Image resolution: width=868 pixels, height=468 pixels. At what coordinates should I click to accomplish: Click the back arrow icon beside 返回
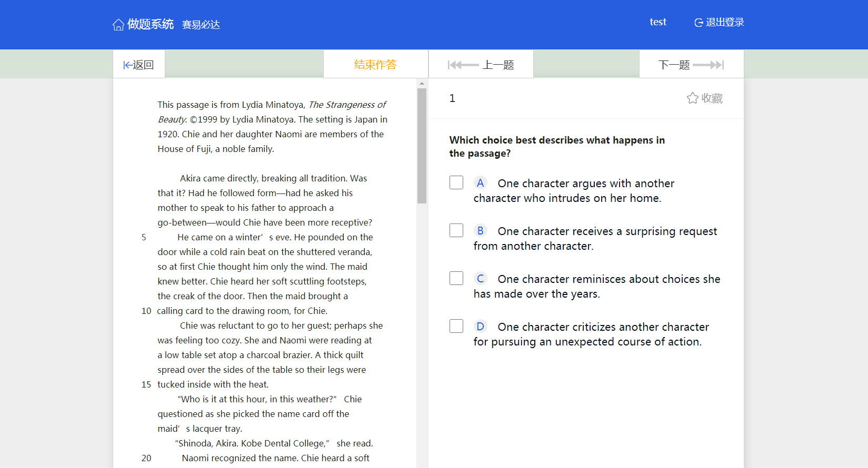(127, 65)
